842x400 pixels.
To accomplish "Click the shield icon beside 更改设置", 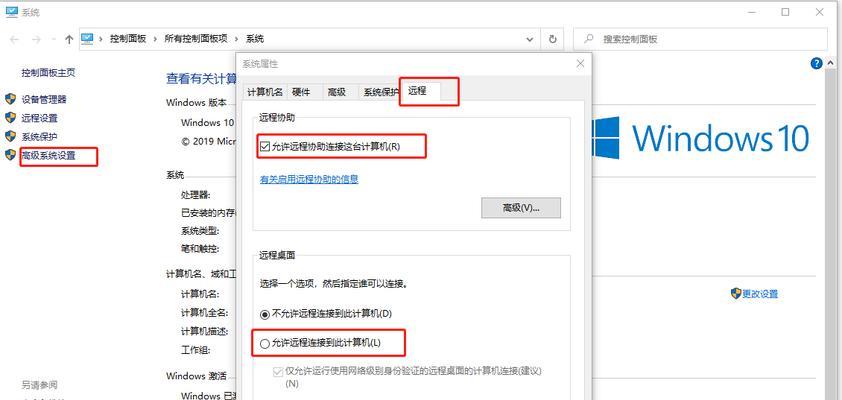I will coord(736,293).
